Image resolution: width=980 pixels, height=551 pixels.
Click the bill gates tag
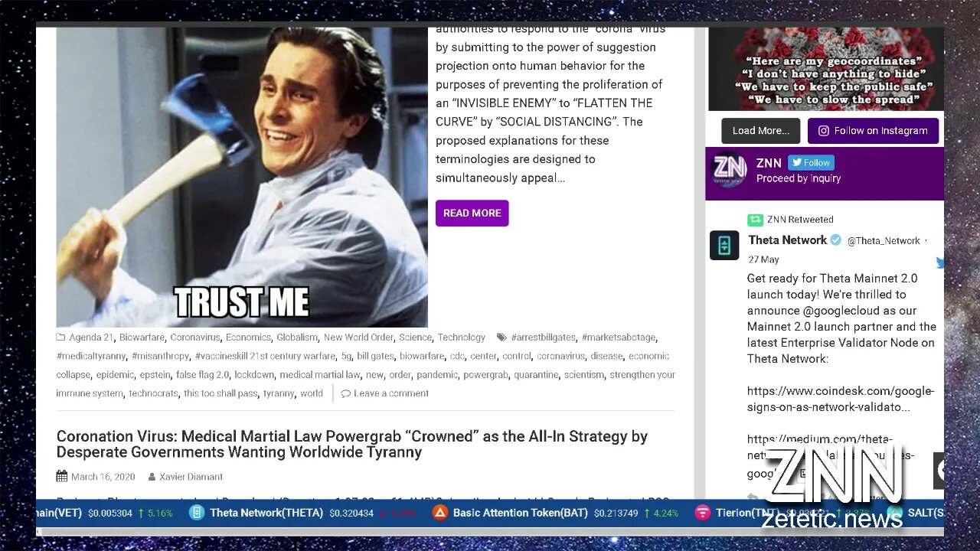(x=375, y=356)
